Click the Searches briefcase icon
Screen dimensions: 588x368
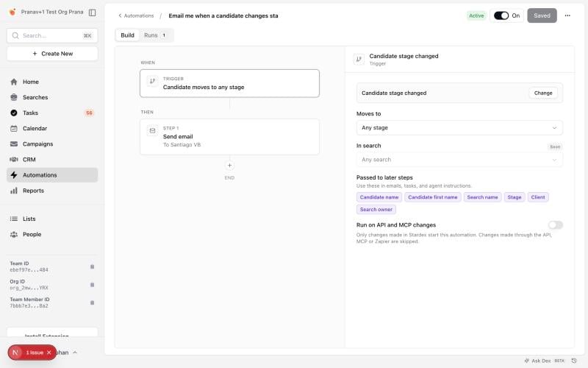point(14,97)
